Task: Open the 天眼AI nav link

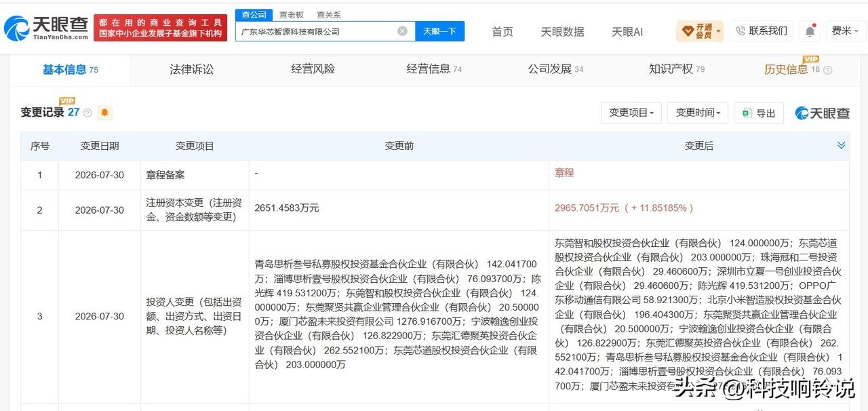Action: pos(627,31)
